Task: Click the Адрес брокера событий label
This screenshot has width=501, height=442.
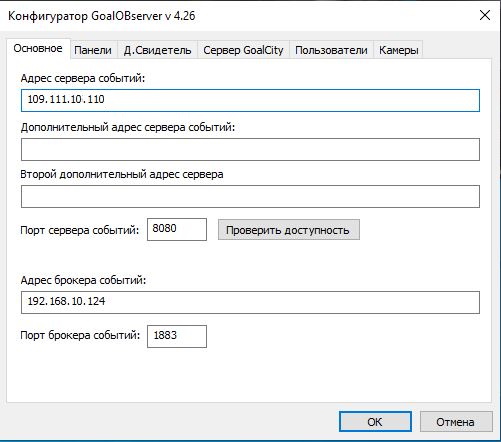Action: pos(83,280)
